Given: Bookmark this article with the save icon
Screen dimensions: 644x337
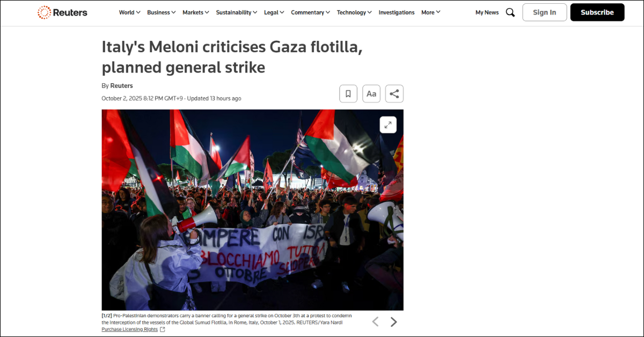Looking at the screenshot, I should (x=348, y=94).
